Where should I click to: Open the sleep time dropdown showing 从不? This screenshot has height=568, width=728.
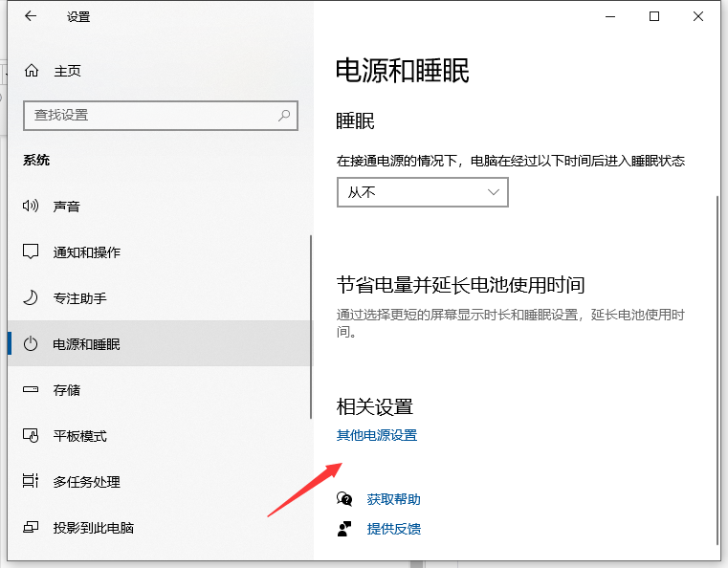click(422, 192)
